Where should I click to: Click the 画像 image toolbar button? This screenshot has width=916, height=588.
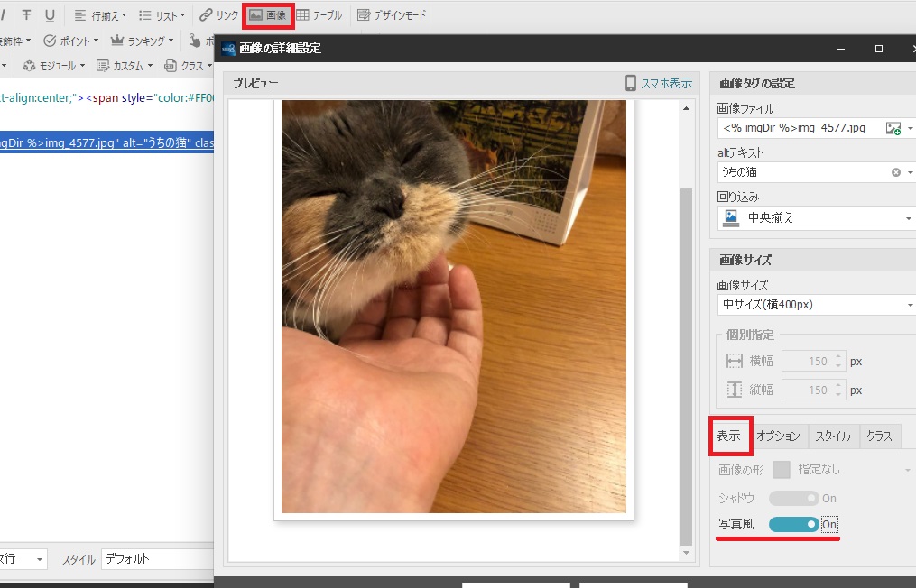pos(268,15)
